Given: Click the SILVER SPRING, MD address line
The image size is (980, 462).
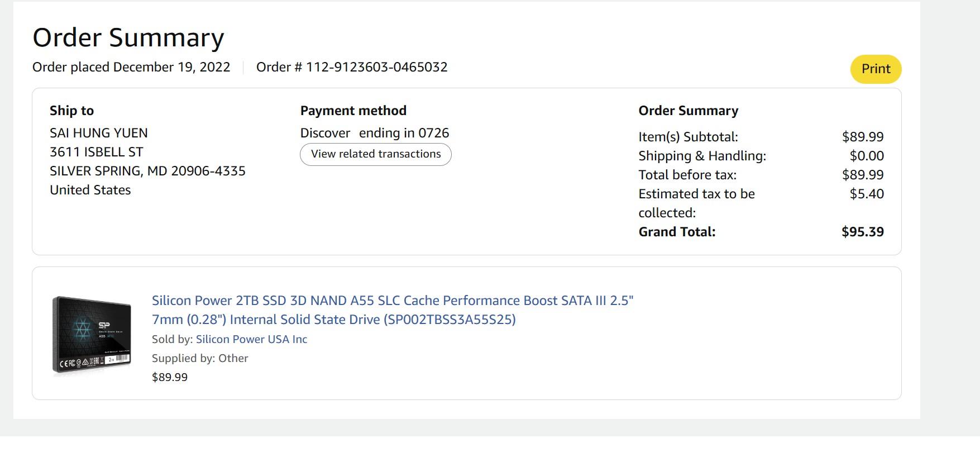Looking at the screenshot, I should (x=147, y=171).
